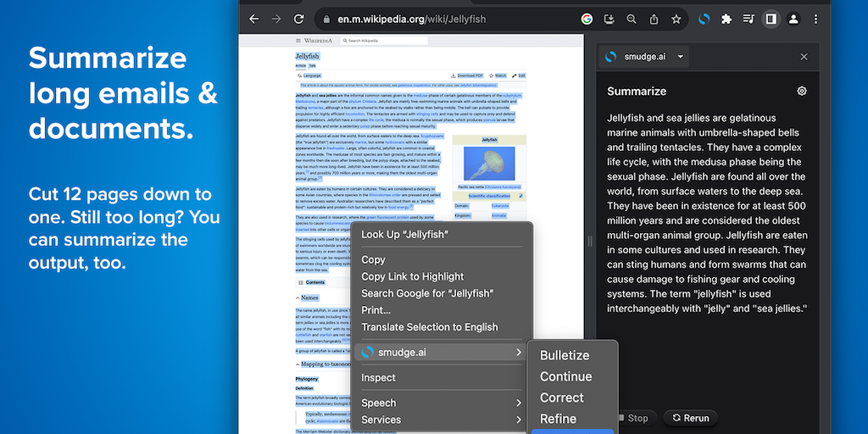Toggle the browser side panel
This screenshot has height=434, width=868.
[771, 19]
